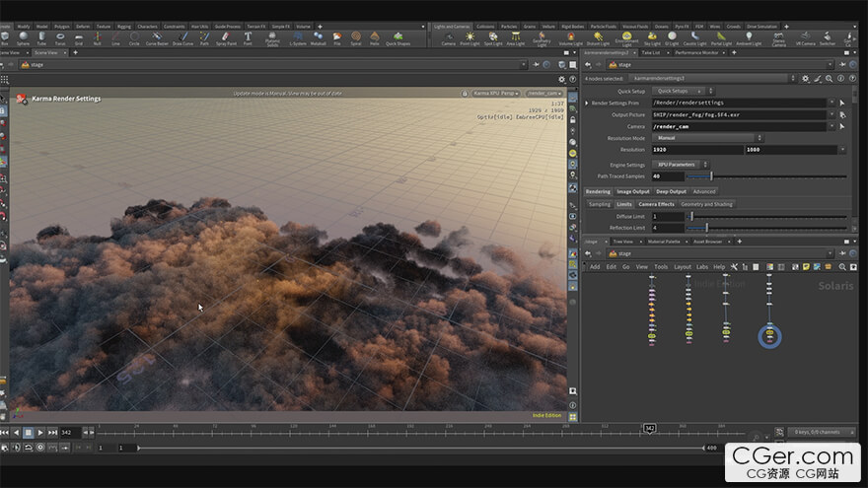Open the Tools menu in network editor
Image resolution: width=868 pixels, height=488 pixels.
click(661, 266)
